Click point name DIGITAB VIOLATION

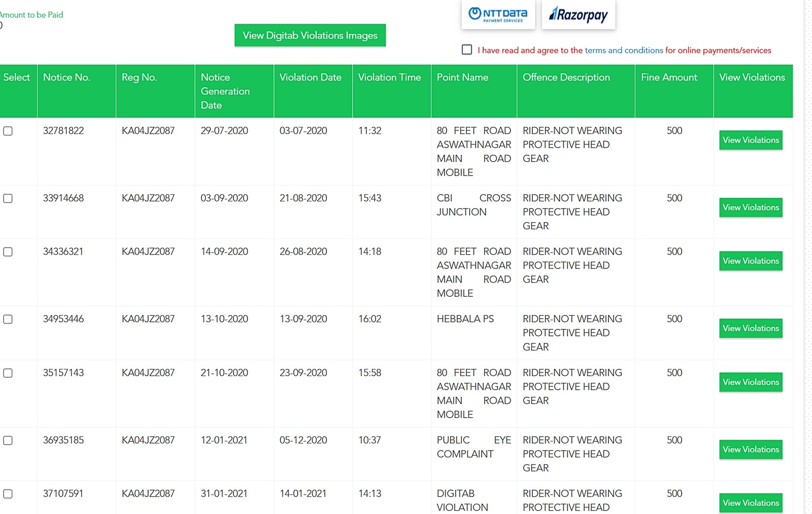[462, 500]
